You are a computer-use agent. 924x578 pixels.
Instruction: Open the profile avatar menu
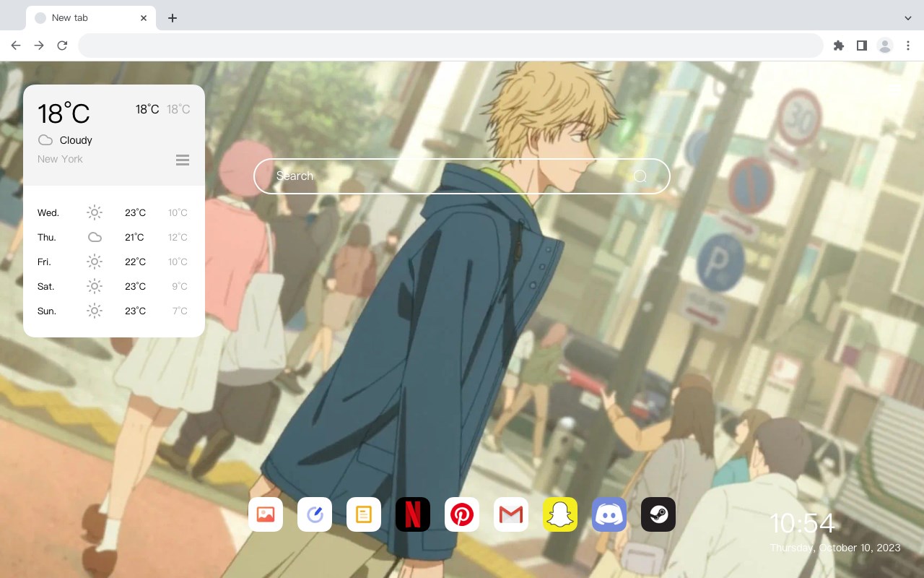(885, 46)
